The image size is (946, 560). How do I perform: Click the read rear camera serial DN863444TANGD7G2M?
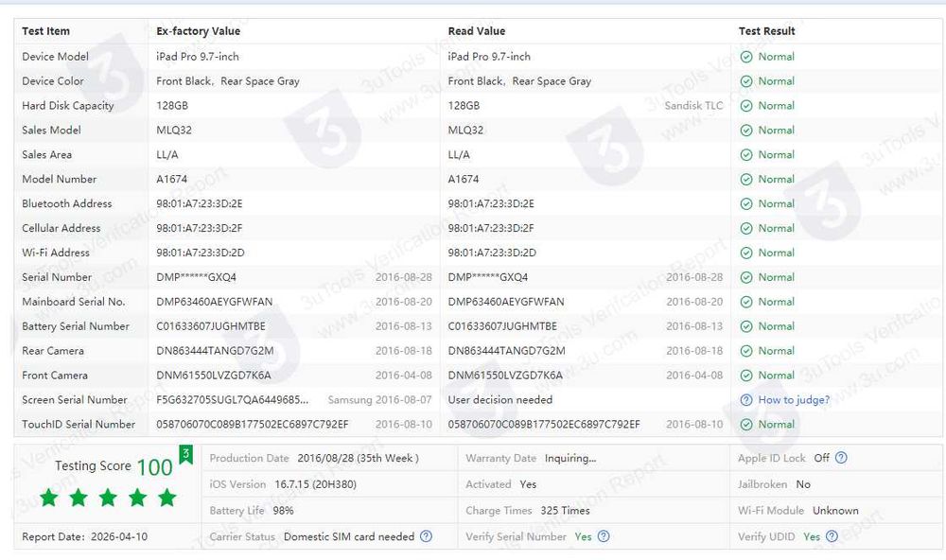click(x=506, y=351)
